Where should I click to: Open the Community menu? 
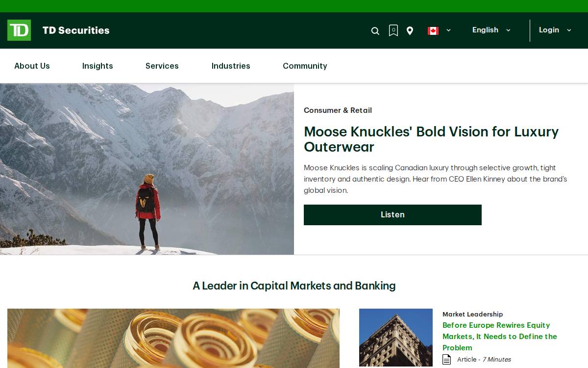click(x=305, y=66)
